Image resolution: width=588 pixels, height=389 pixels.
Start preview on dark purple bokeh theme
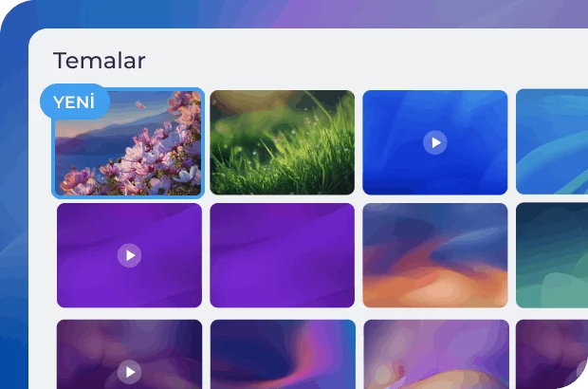click(129, 372)
